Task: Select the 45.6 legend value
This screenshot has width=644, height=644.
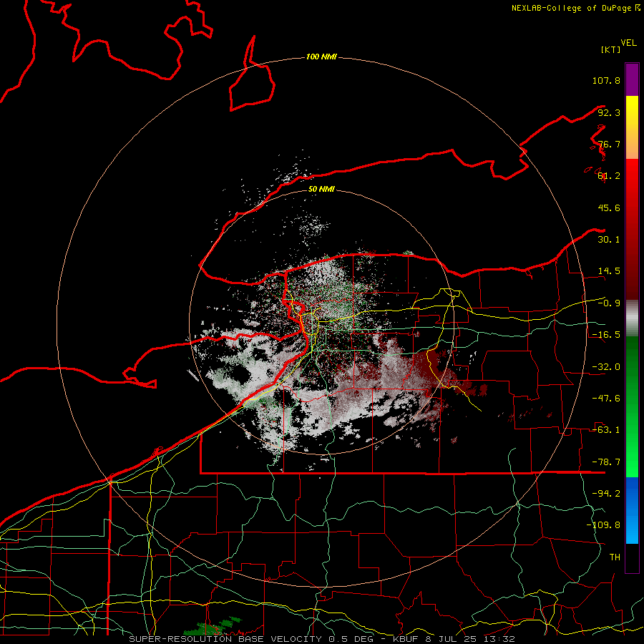Action: click(x=609, y=208)
